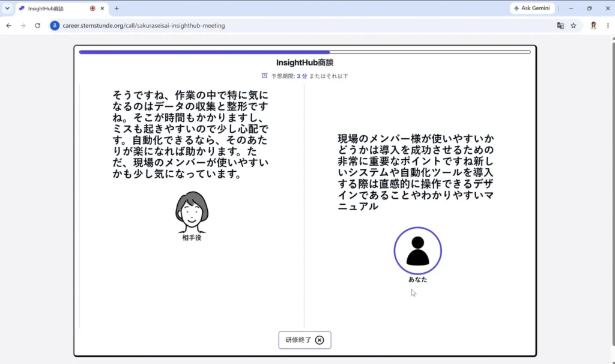Minimize the browser window
Viewport: 615px width, 364px height.
571,8
